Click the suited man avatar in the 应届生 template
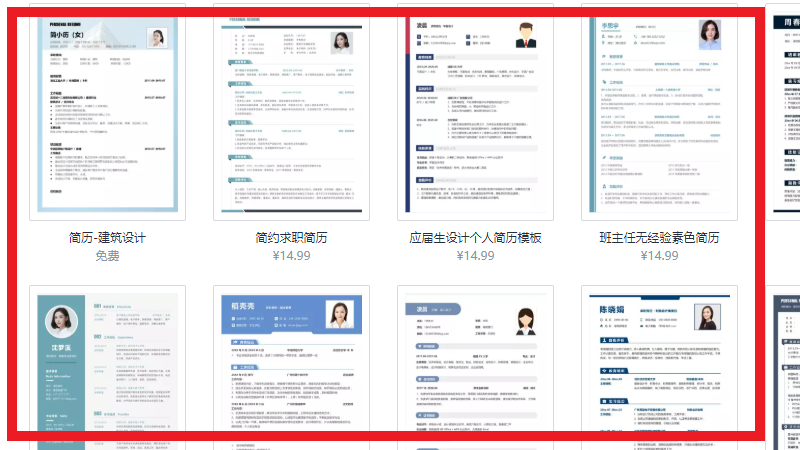 click(x=523, y=34)
